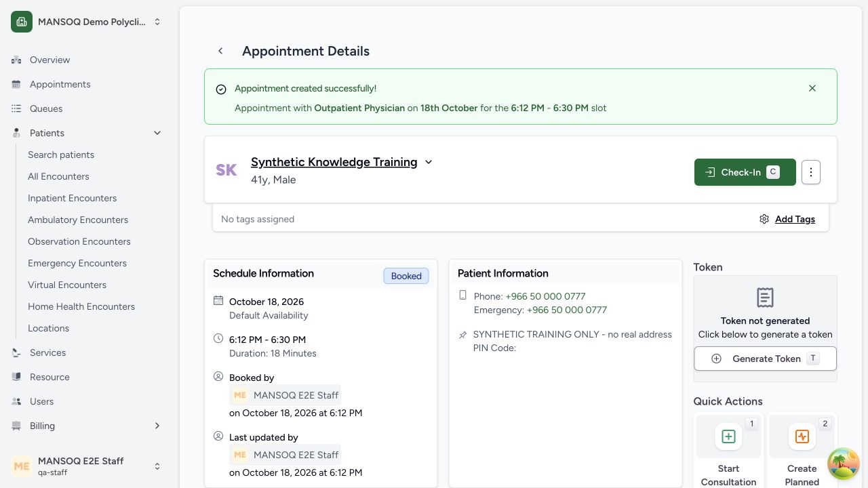This screenshot has height=488, width=868.
Task: Dismiss the appointment created success banner
Action: 812,88
